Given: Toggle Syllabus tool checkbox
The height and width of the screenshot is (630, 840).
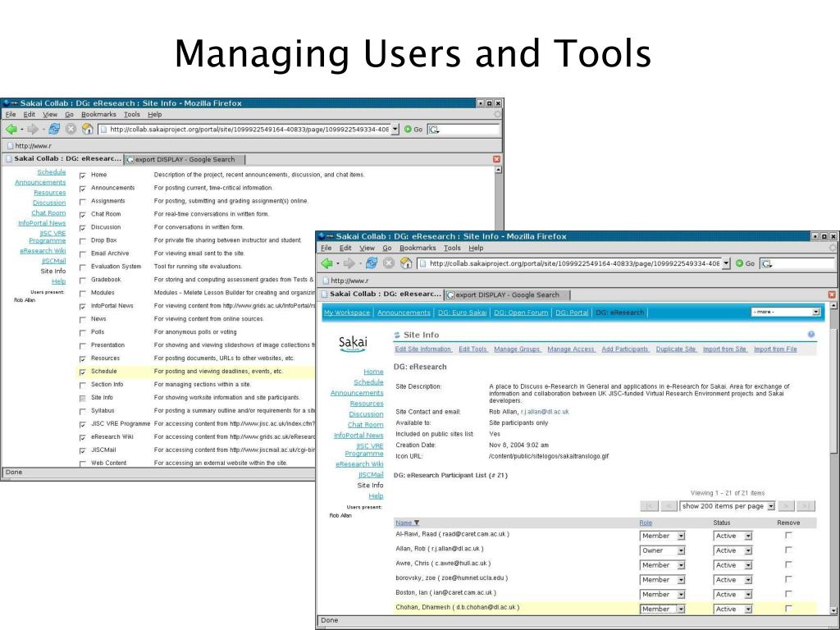Looking at the screenshot, I should pyautogui.click(x=83, y=412).
